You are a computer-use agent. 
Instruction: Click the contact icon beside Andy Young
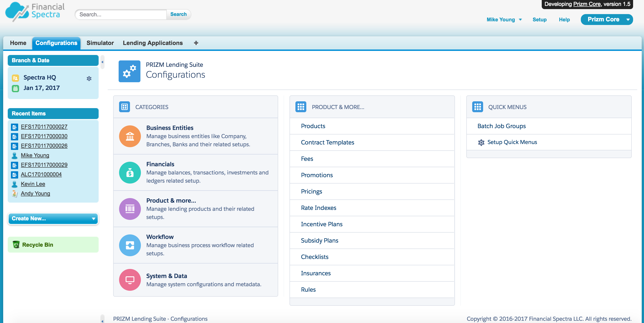point(15,194)
